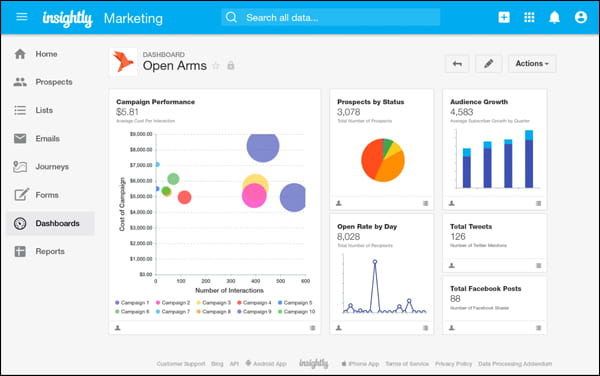Open Reports in sidebar
The height and width of the screenshot is (376, 600).
coord(50,251)
